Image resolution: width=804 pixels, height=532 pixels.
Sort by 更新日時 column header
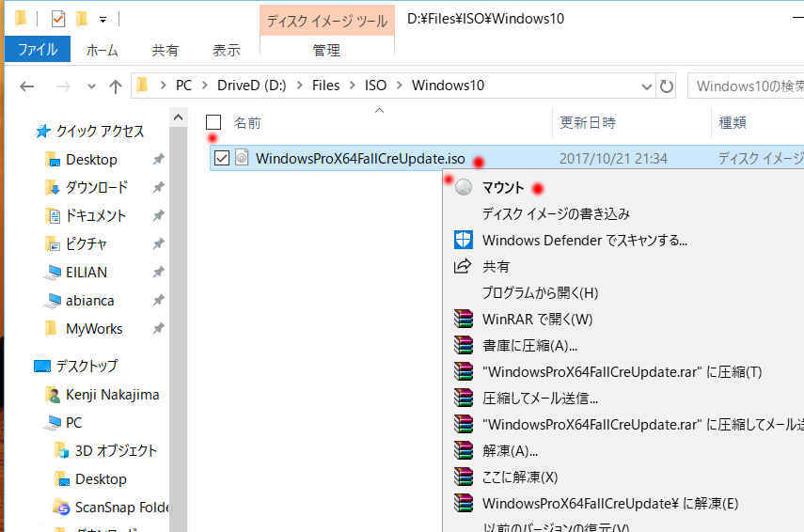click(x=587, y=122)
